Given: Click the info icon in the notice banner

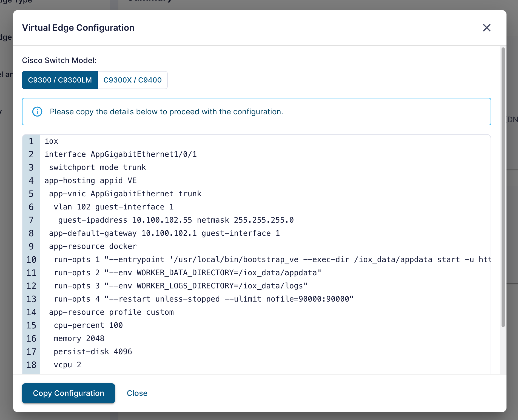Looking at the screenshot, I should (x=37, y=112).
